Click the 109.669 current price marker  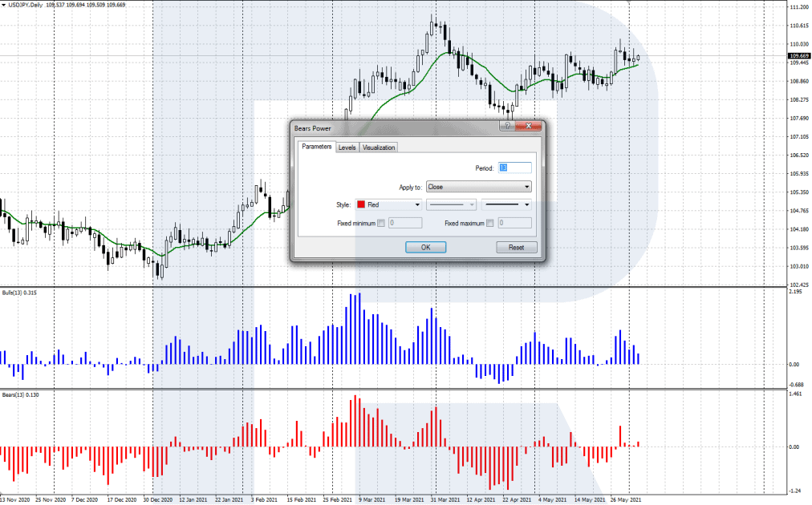799,56
